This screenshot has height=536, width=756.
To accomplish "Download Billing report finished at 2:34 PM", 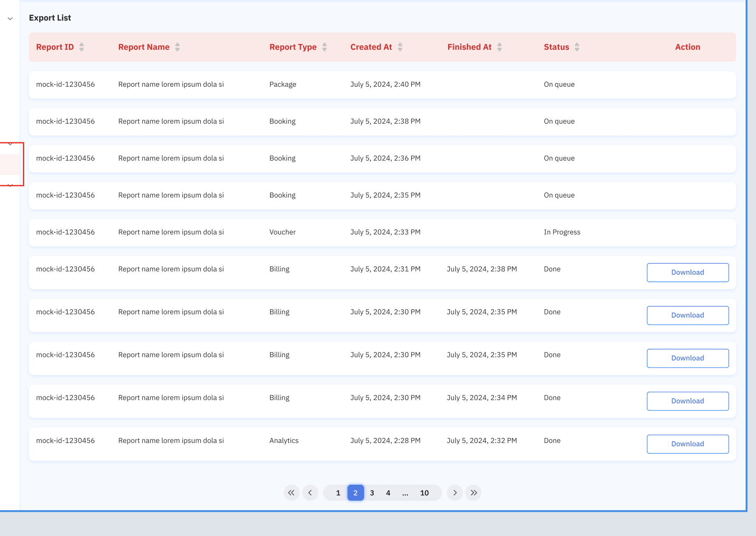I will (688, 401).
